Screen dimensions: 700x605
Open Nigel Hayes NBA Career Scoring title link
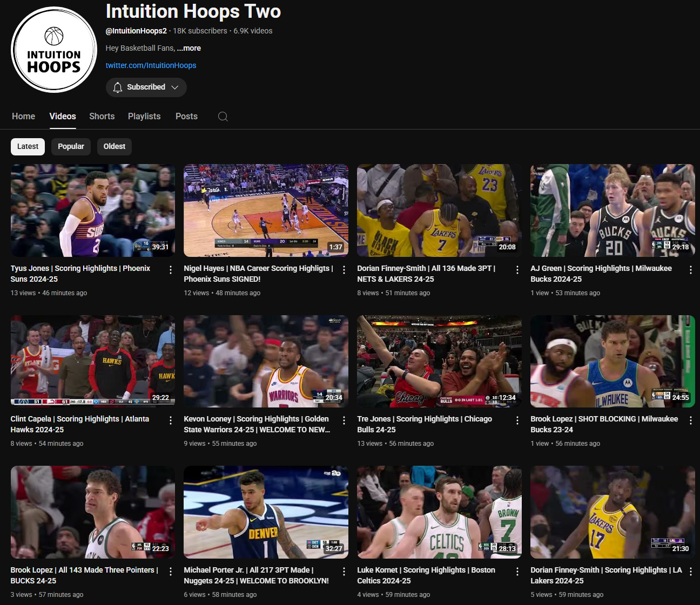click(x=258, y=274)
